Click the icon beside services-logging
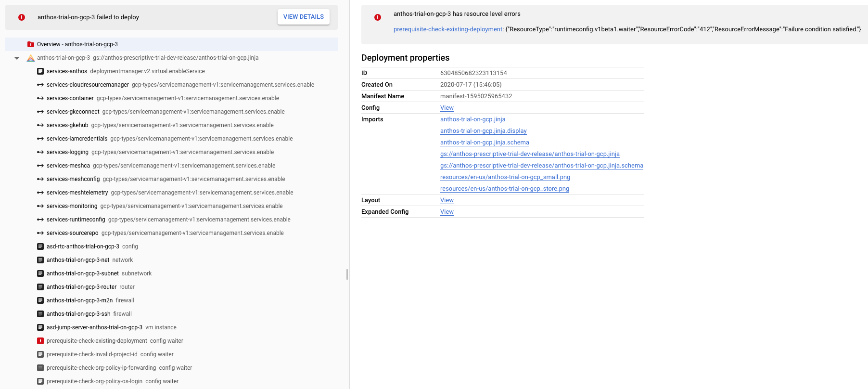Viewport: 868px width, 389px height. tap(40, 152)
